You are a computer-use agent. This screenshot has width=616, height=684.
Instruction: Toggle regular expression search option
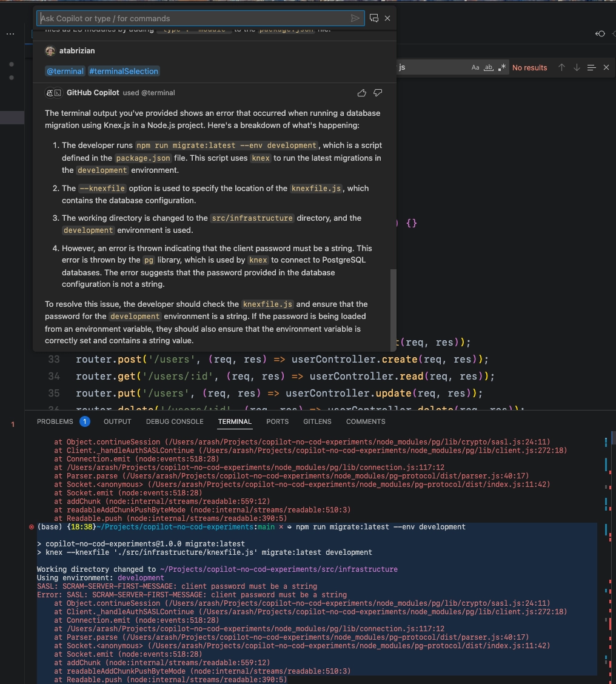point(501,68)
